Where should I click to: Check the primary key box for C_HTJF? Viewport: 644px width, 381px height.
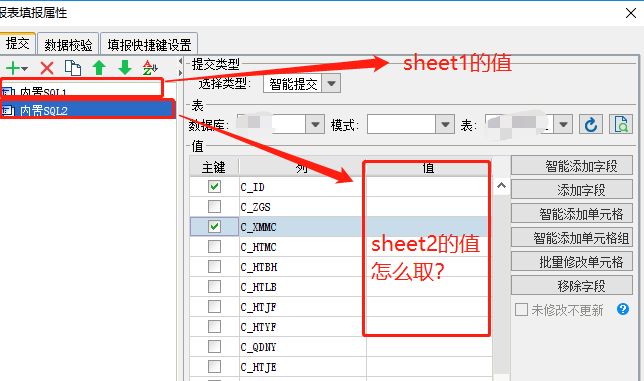click(x=214, y=306)
